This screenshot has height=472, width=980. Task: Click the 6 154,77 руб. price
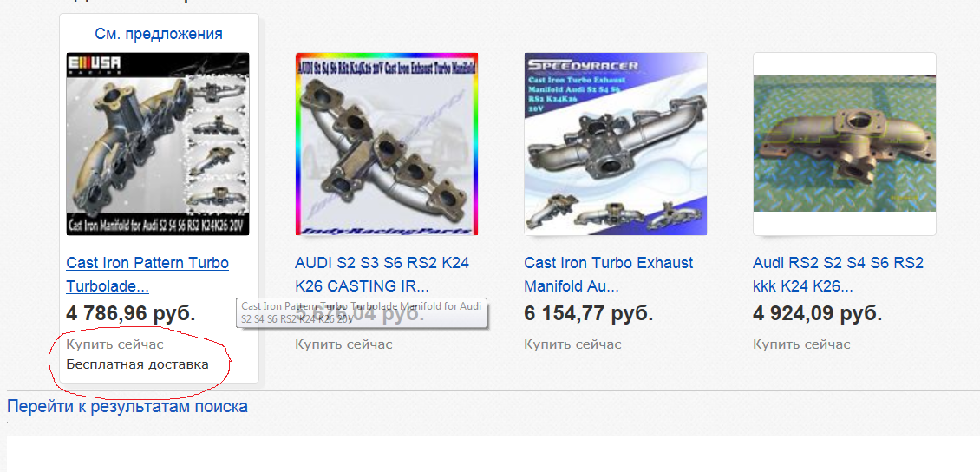589,313
